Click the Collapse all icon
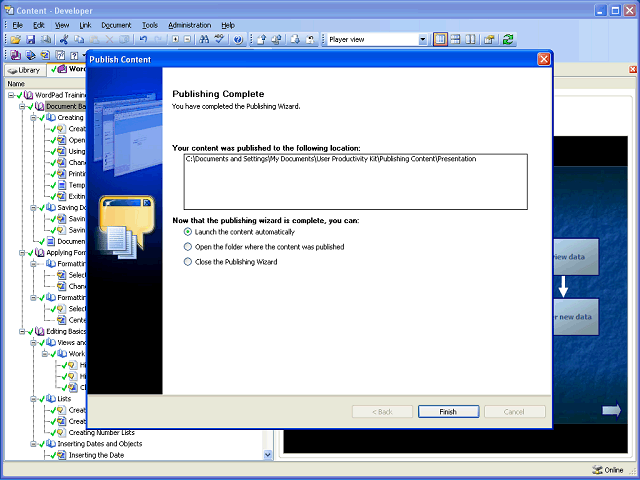Viewport: 640px width, 480px height. tap(187, 40)
